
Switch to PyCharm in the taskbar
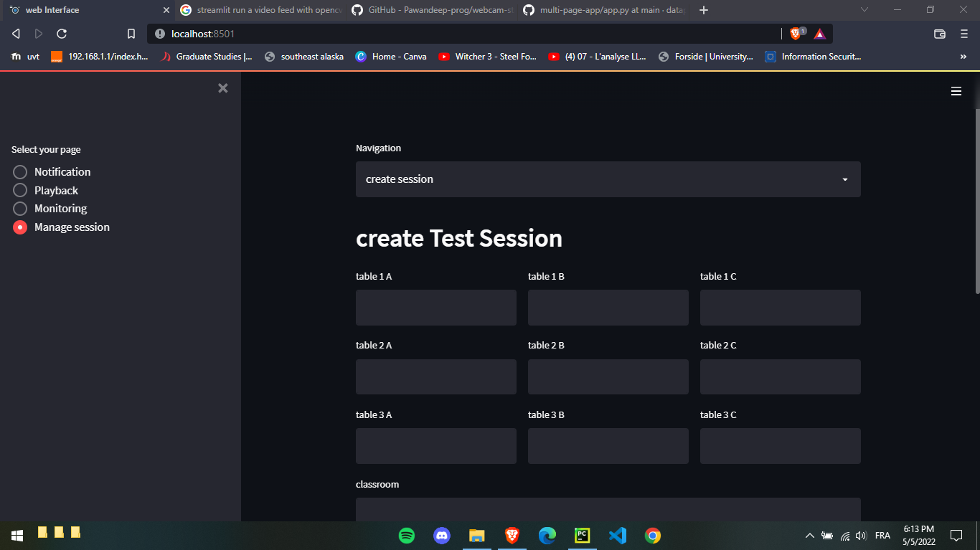pos(583,535)
